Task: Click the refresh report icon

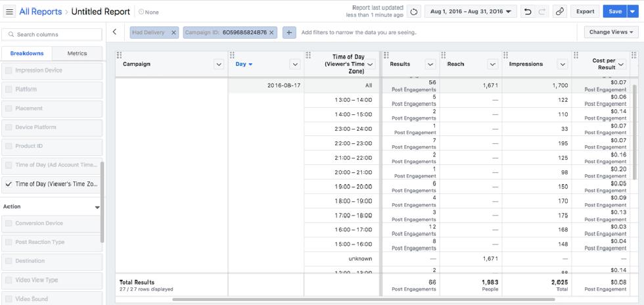Action: pyautogui.click(x=413, y=12)
